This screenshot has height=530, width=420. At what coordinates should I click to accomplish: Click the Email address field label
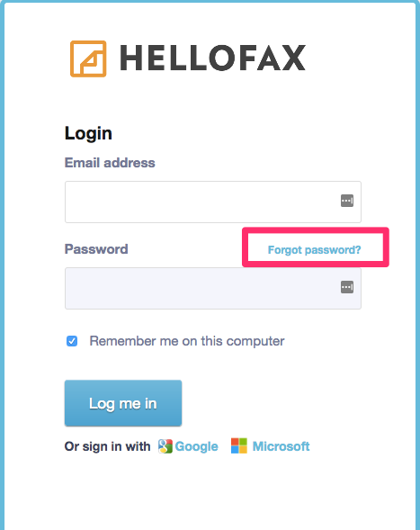110,163
